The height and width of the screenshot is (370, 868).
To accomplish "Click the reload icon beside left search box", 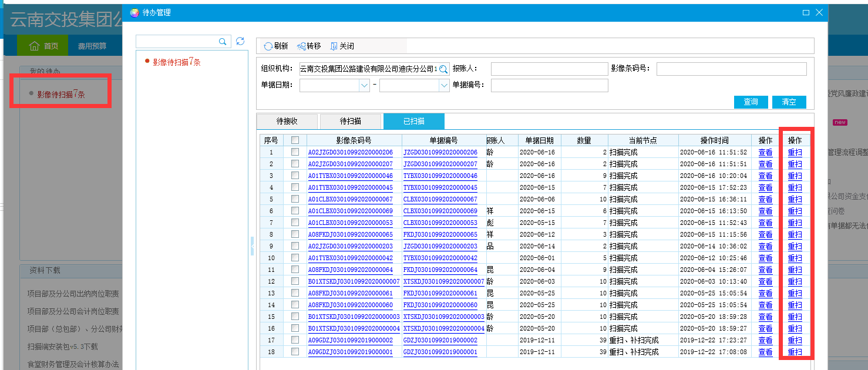I will pyautogui.click(x=240, y=41).
